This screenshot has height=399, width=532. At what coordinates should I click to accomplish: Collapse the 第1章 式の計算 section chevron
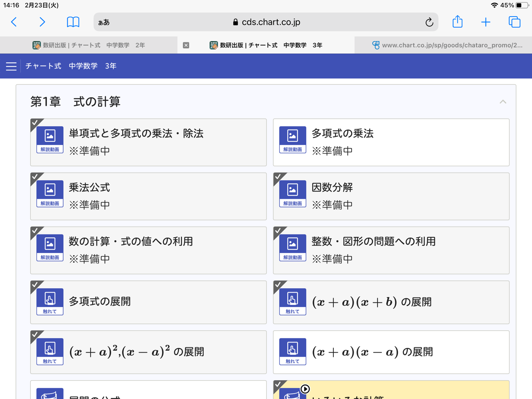point(503,101)
